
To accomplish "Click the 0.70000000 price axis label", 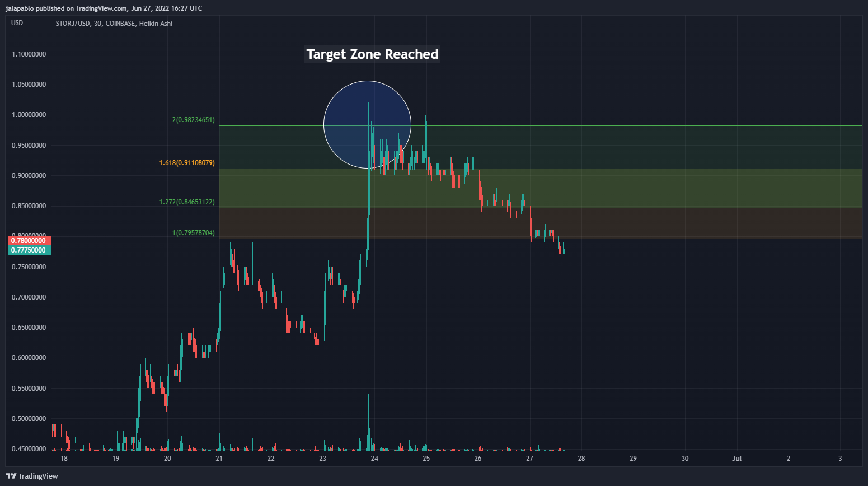I will 29,297.
